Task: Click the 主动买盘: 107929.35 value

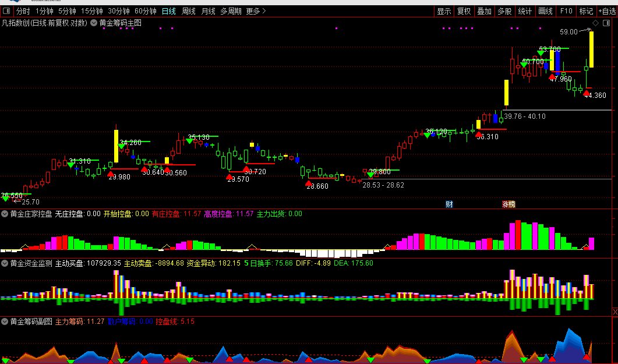Action: (88, 263)
